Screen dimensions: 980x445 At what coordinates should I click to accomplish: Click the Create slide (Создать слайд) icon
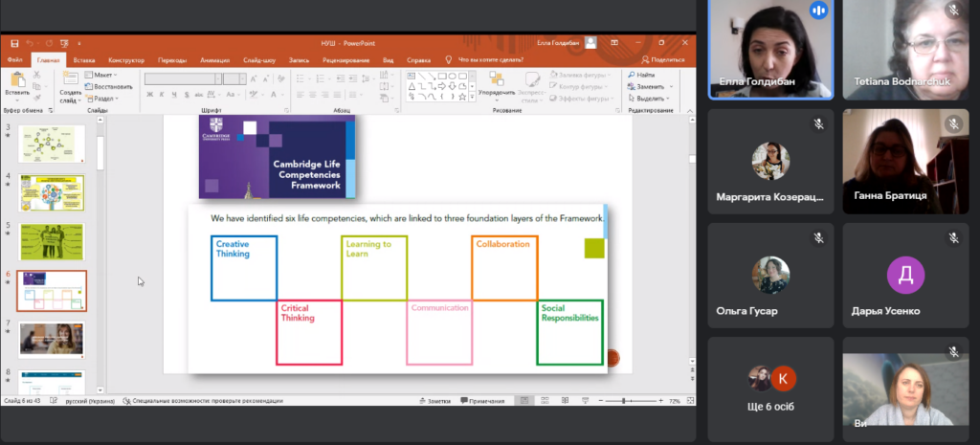coord(69,80)
